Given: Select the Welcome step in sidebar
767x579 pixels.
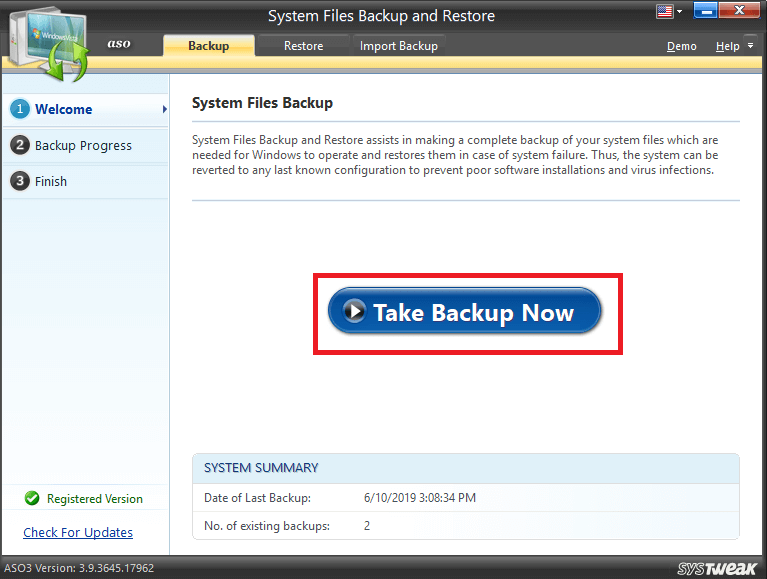Looking at the screenshot, I should [86, 109].
